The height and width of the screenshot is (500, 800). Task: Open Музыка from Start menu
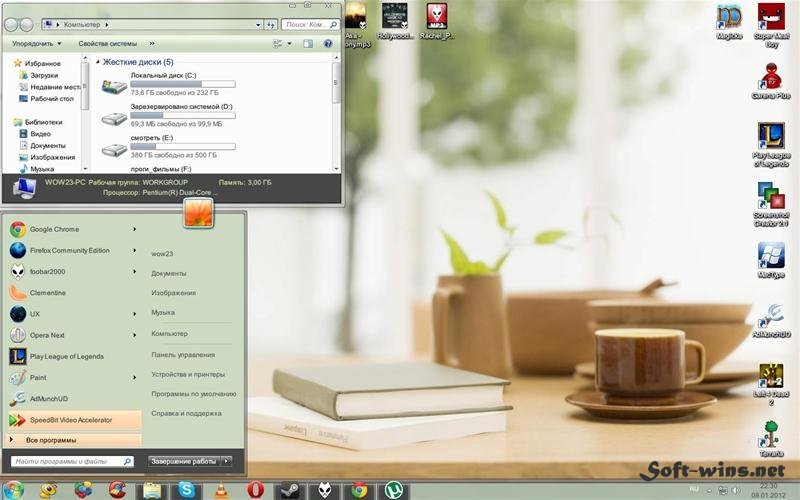(x=163, y=312)
